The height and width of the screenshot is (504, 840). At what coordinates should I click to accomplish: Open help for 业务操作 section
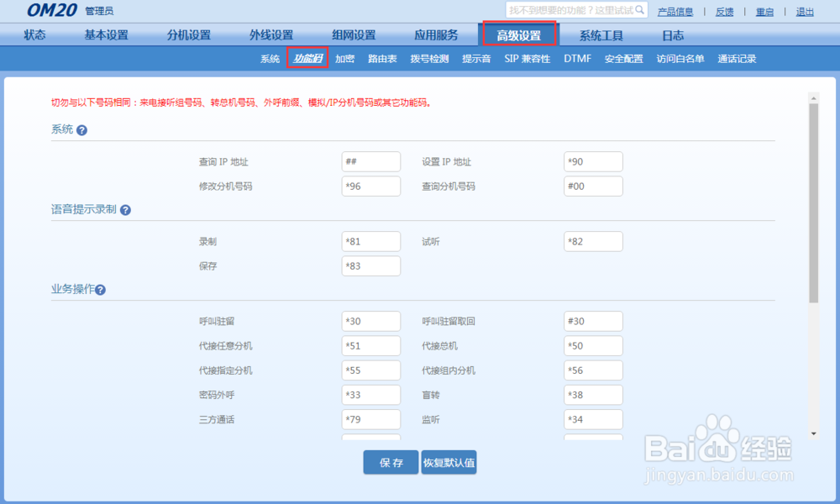coord(100,289)
